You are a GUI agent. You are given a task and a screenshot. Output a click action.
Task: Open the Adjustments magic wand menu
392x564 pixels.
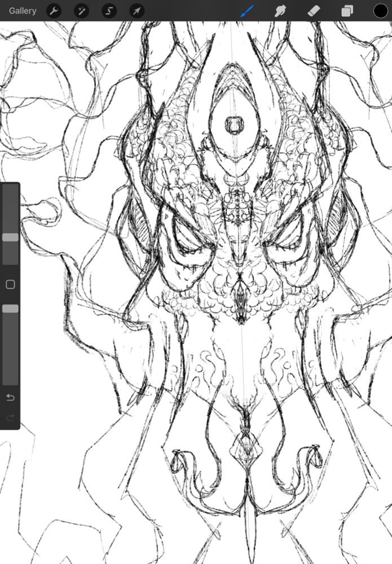[81, 11]
